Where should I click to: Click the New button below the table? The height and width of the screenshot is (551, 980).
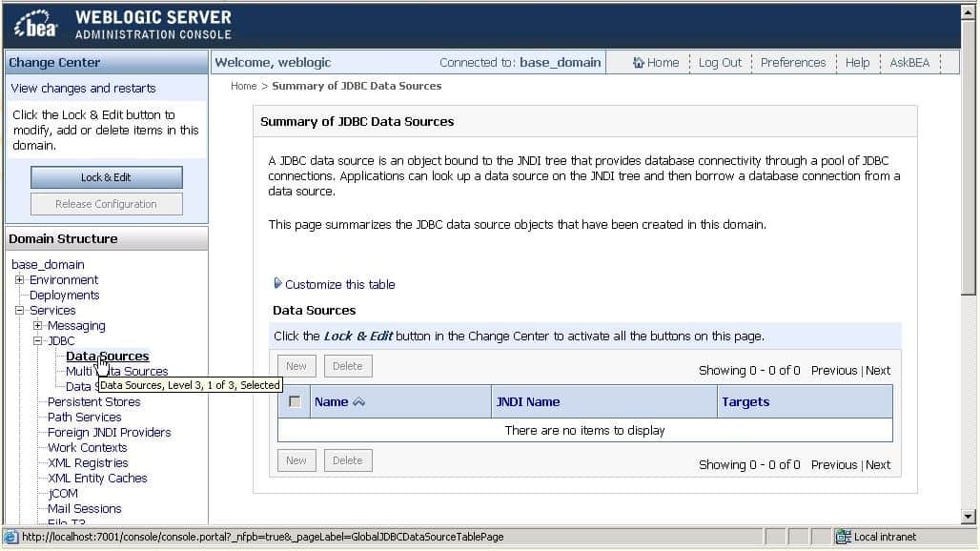click(296, 460)
